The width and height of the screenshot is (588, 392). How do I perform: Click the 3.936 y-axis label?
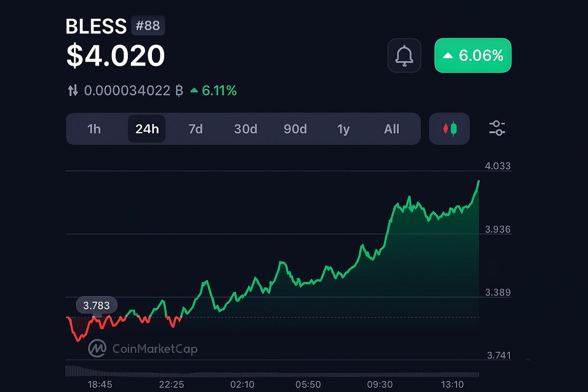[x=498, y=229]
